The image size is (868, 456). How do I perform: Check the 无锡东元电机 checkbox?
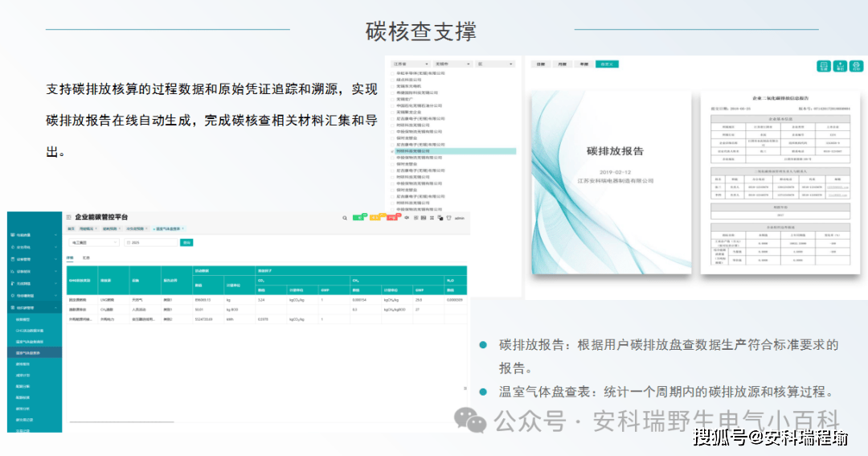392,86
